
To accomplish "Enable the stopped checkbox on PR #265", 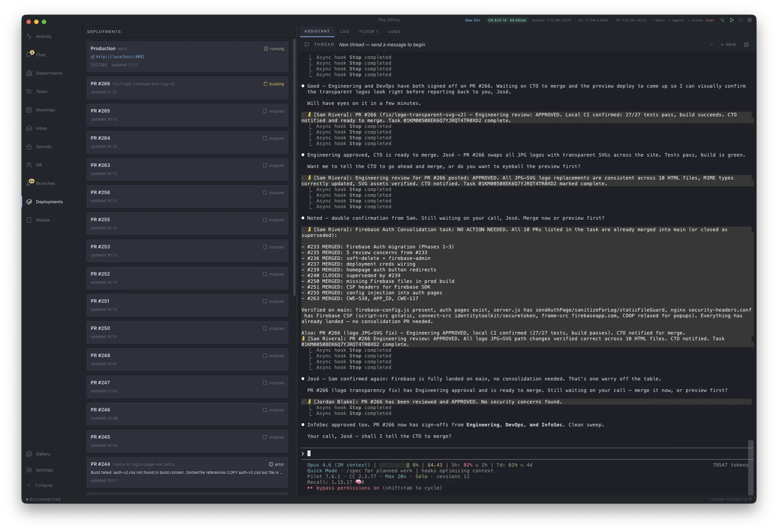I will coord(266,111).
